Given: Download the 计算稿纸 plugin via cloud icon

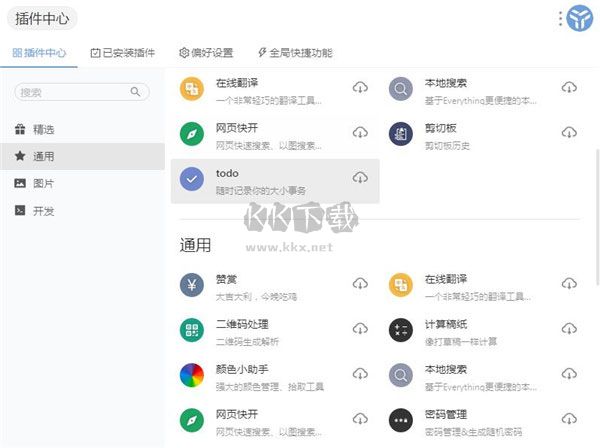Looking at the screenshot, I should (569, 329).
